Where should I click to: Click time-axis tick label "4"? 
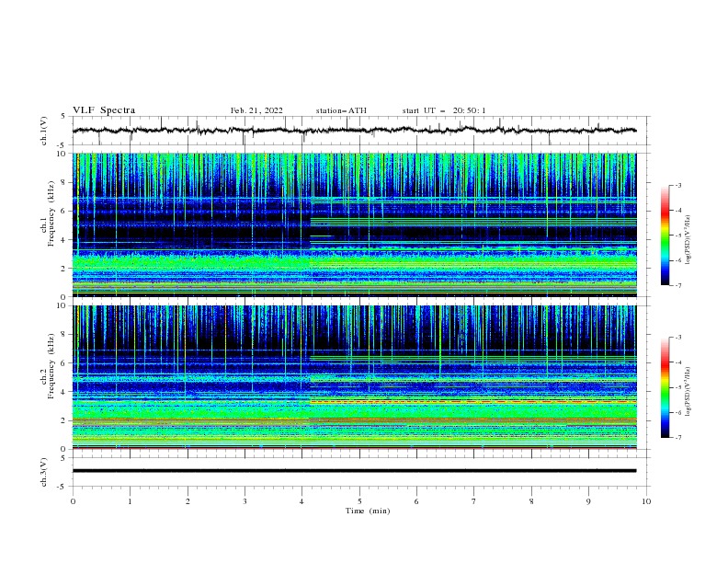point(301,501)
